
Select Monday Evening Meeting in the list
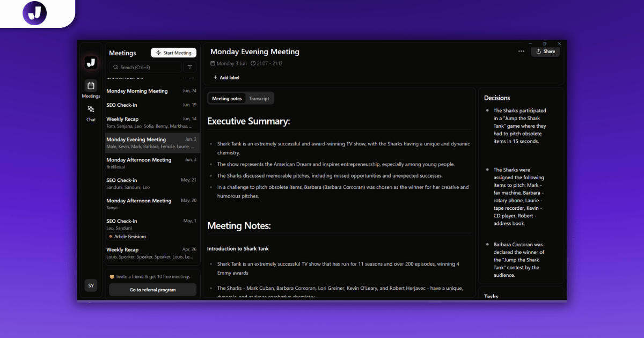[152, 143]
